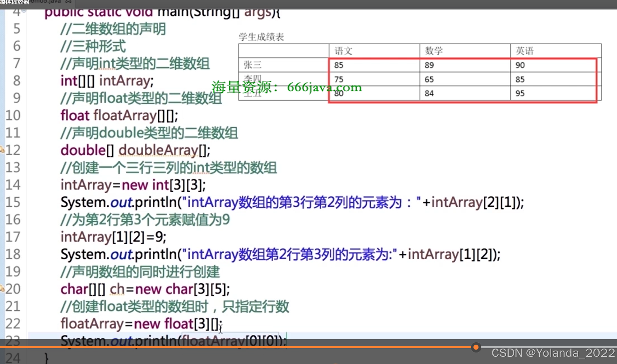Screen dimensions: 617x364
Task: Click score cell '75' in the table
Action: 339,79
